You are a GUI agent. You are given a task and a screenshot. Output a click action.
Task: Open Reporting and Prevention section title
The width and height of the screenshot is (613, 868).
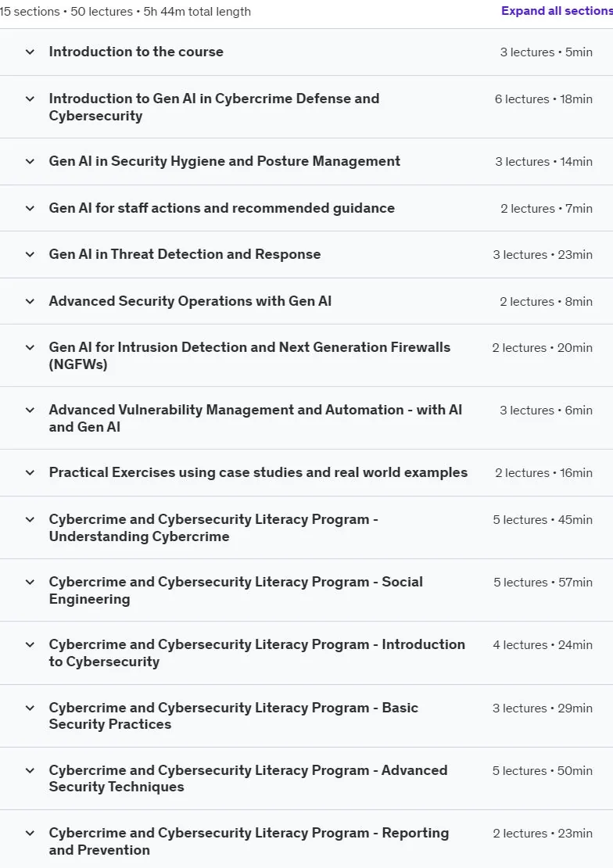[x=249, y=841]
